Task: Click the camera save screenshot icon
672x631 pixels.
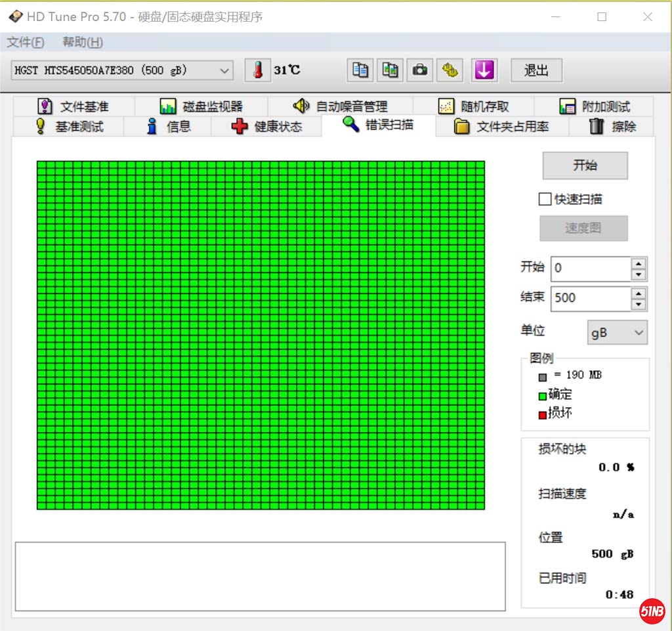Action: 420,70
